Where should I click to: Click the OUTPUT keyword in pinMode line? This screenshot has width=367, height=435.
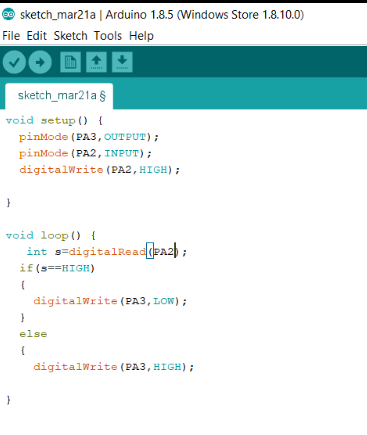click(125, 137)
